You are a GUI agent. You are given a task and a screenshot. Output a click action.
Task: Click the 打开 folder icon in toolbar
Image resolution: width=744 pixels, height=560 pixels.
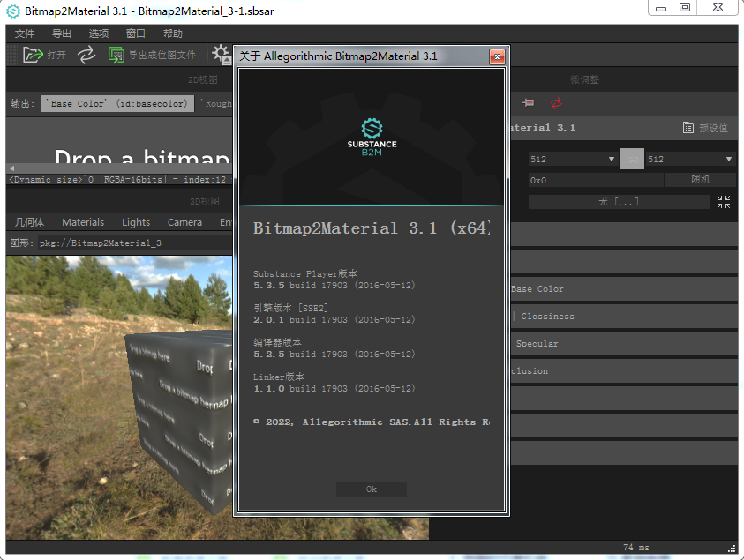pos(33,55)
